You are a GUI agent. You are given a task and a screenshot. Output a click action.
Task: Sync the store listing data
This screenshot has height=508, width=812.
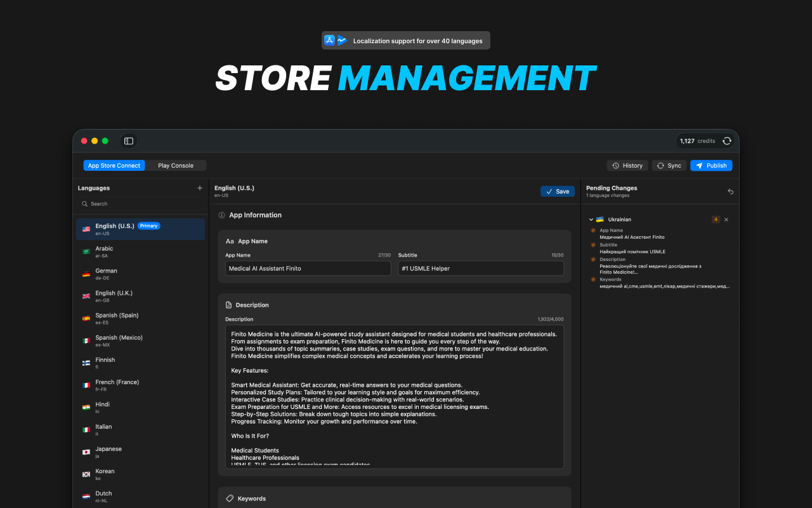click(x=669, y=165)
